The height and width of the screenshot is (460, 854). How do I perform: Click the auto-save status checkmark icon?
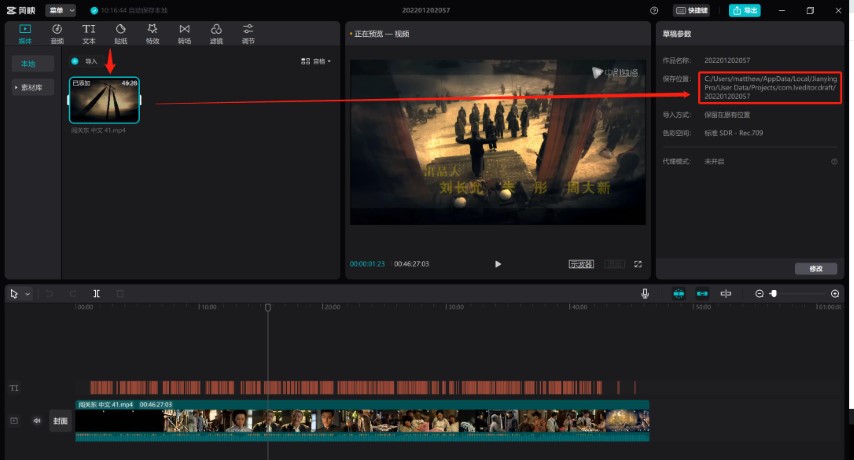(94, 10)
